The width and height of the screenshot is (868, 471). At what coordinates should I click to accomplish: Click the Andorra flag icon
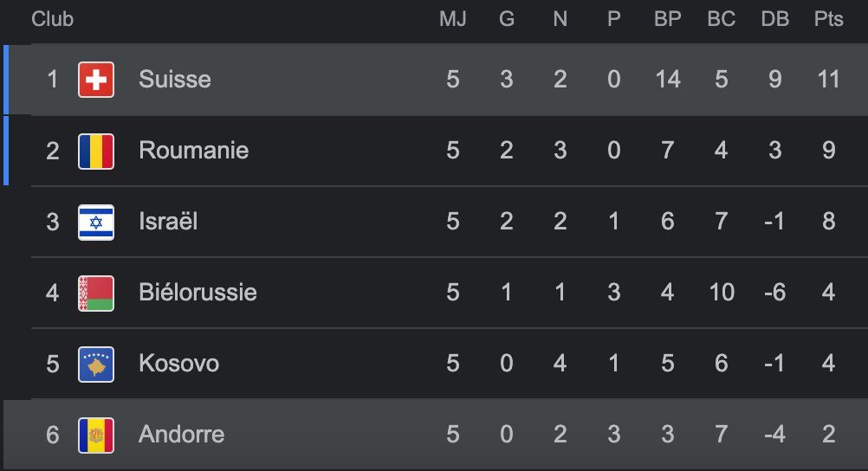tap(95, 434)
